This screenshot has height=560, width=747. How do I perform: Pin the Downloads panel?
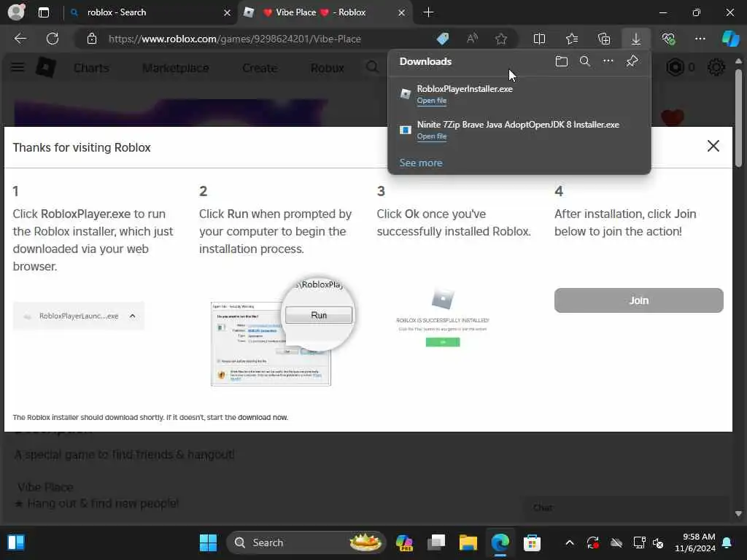point(632,61)
